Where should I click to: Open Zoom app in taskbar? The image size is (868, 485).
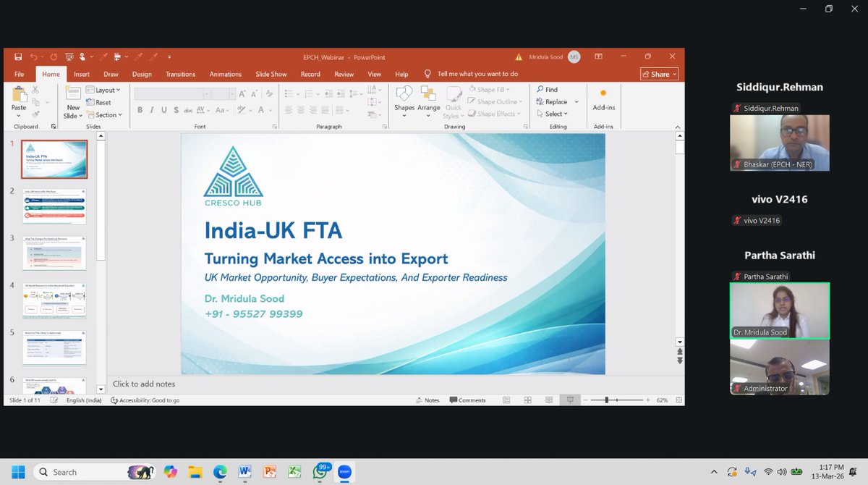tap(344, 471)
